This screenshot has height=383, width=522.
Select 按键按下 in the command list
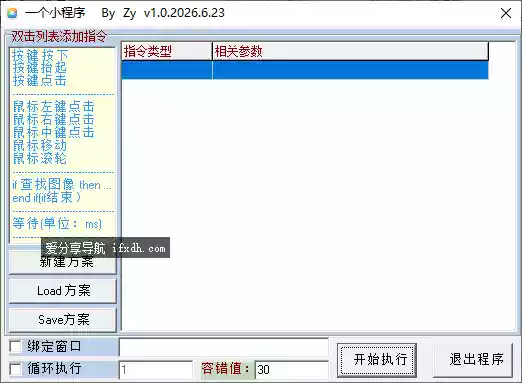point(40,56)
